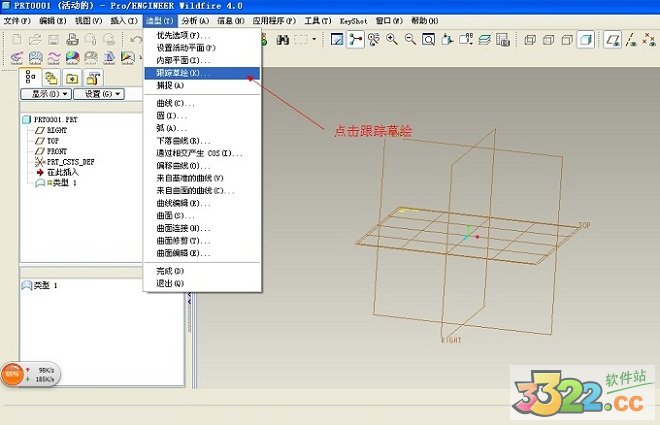Screen dimensions: 660x425
Task: Select FRONT datum plane in tree
Action: click(x=51, y=151)
